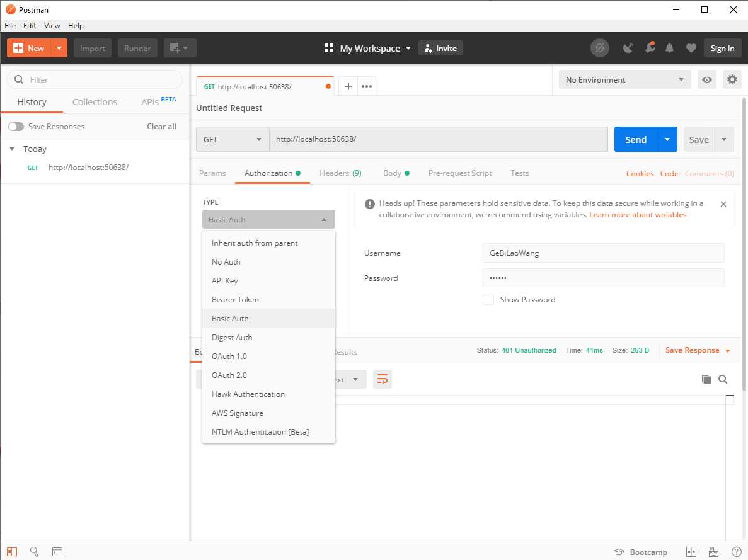Open the File menu
The image size is (748, 560).
click(x=10, y=26)
